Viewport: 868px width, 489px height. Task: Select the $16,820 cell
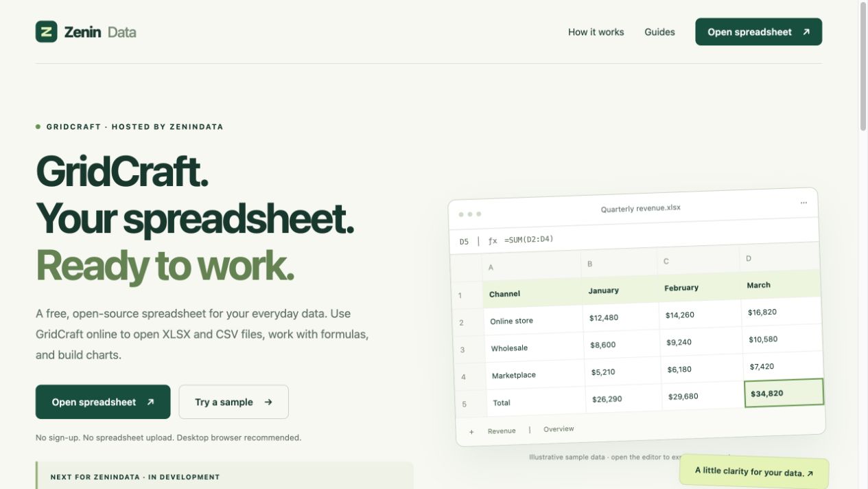(782, 312)
